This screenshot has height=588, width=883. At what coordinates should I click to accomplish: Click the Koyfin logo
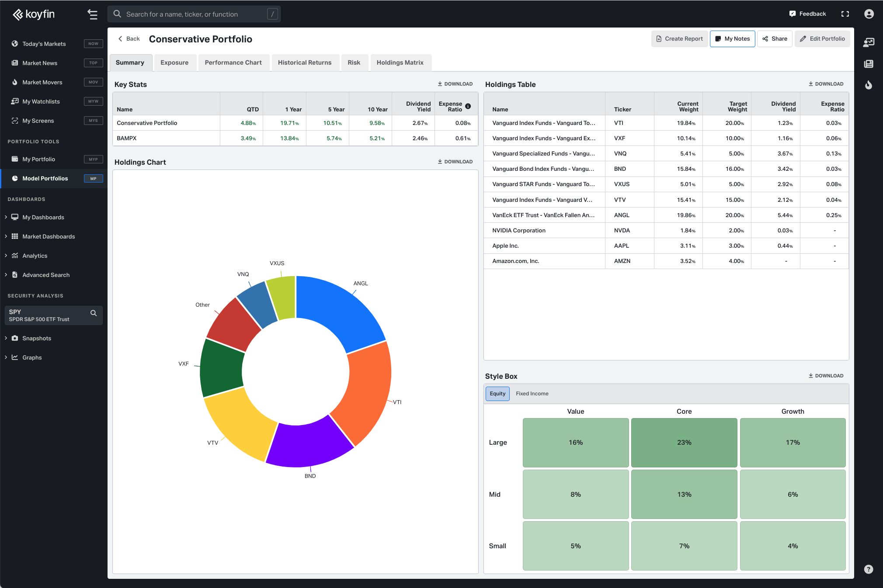(34, 14)
